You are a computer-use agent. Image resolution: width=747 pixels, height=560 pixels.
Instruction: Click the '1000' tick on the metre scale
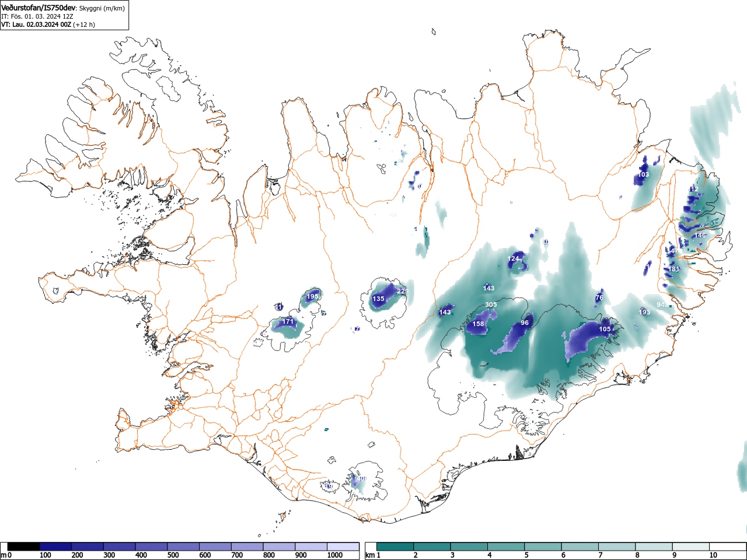click(335, 555)
